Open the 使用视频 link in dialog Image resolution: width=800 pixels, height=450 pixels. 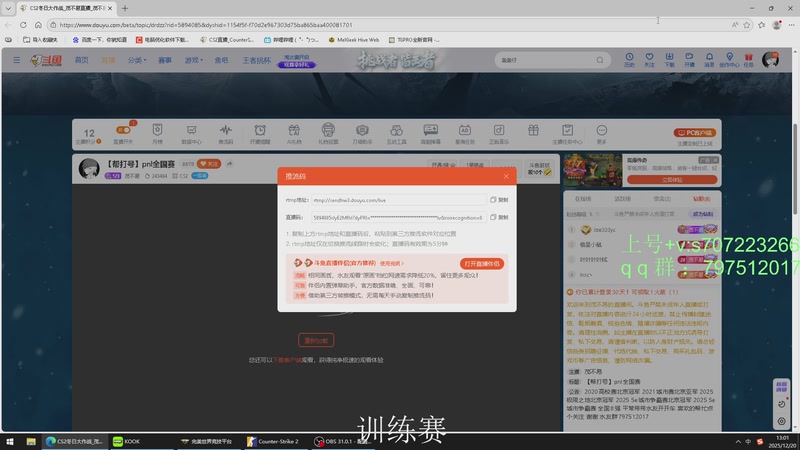coord(392,264)
